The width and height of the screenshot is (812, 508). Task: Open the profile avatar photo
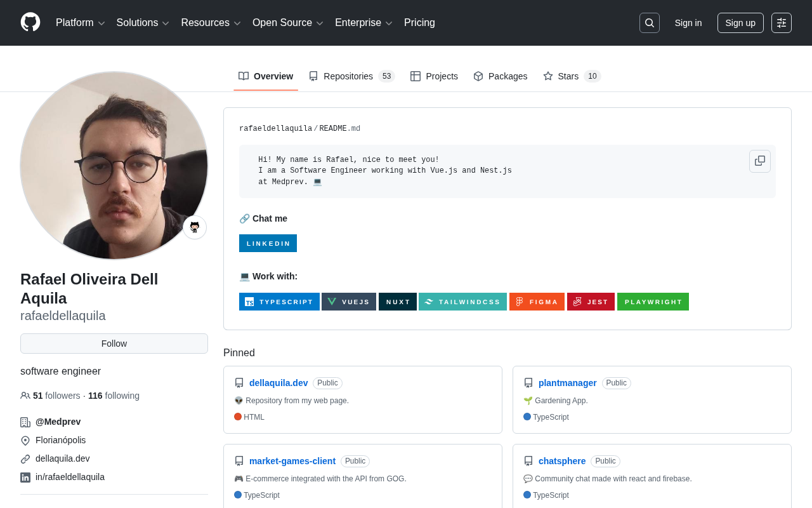pos(114,165)
